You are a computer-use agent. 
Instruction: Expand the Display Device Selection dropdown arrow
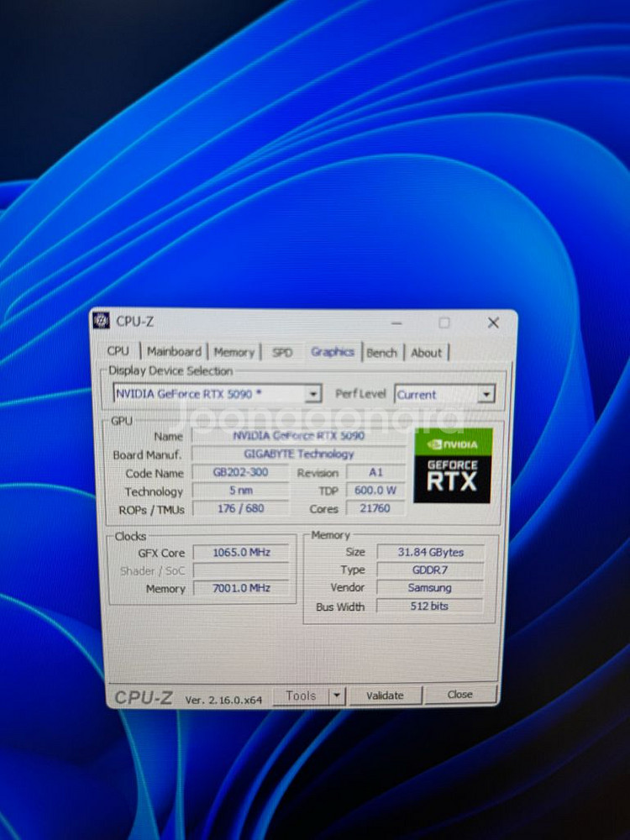coord(312,394)
